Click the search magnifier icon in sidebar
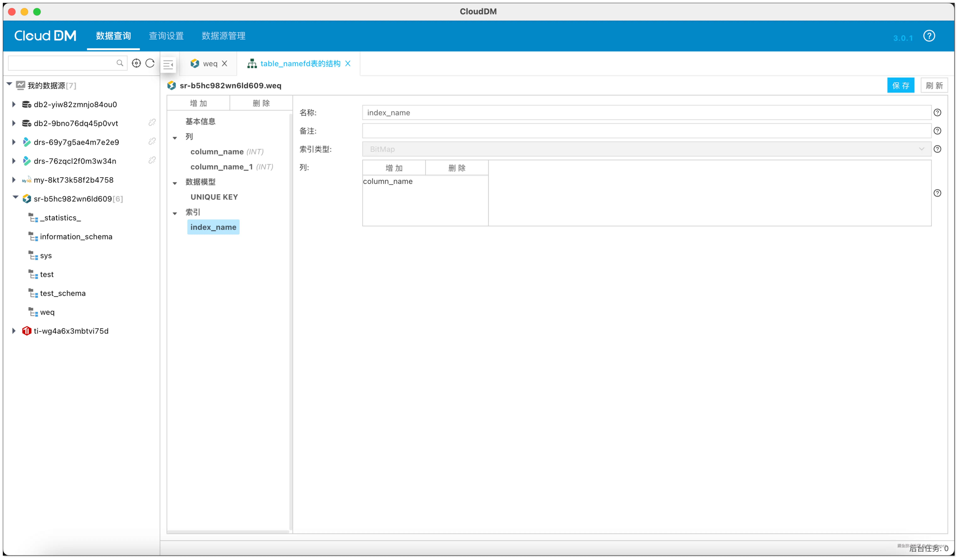Viewport: 959px width, 560px height. click(x=120, y=63)
